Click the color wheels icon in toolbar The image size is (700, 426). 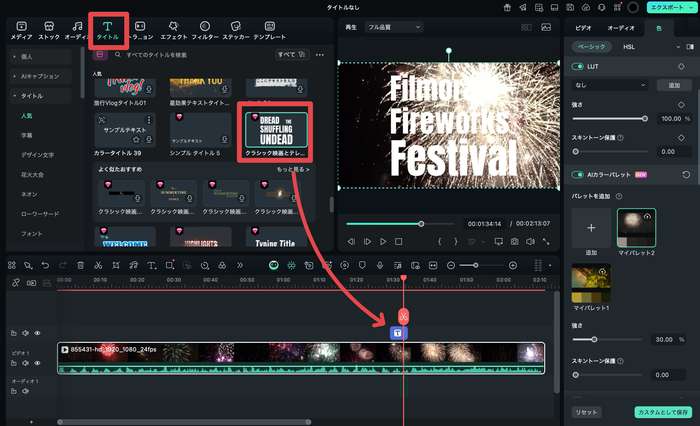point(222,265)
